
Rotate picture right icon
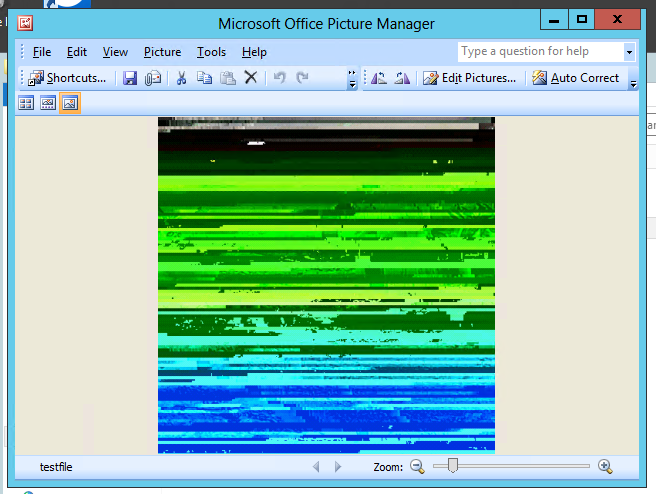[402, 78]
